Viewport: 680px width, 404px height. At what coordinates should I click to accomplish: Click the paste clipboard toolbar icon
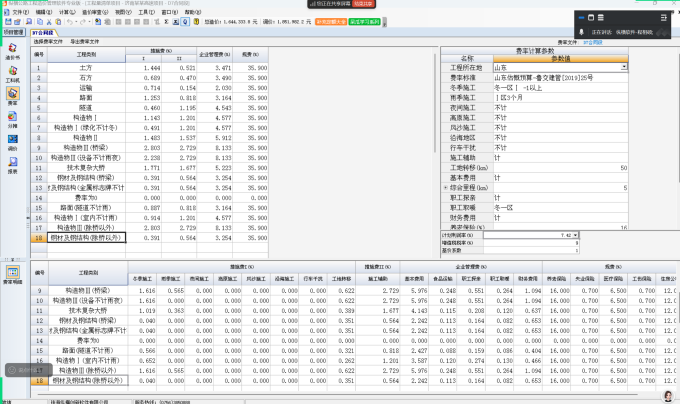pyautogui.click(x=58, y=22)
